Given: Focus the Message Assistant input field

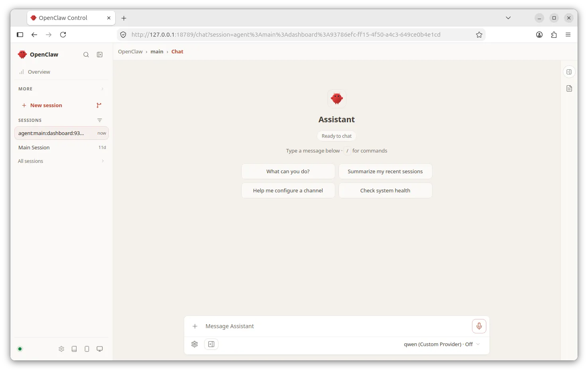Looking at the screenshot, I should [336, 326].
